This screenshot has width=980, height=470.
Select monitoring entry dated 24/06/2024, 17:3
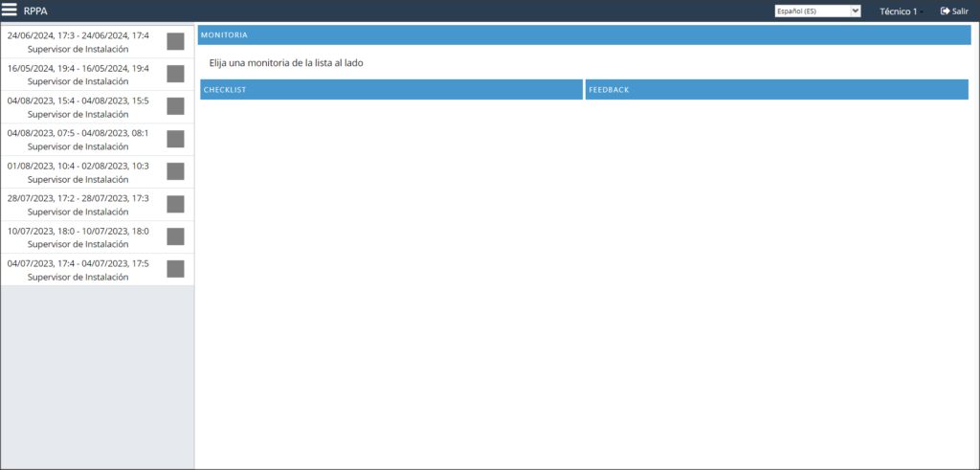pyautogui.click(x=97, y=42)
